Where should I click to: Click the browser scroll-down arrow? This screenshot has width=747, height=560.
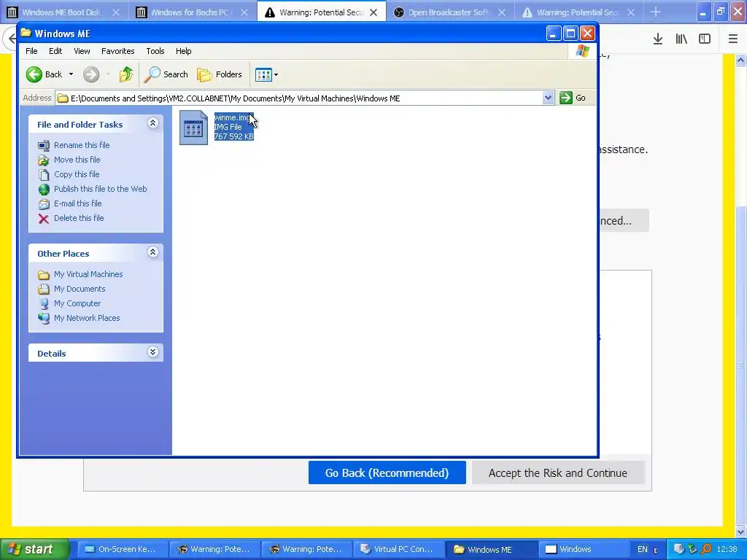tap(741, 532)
